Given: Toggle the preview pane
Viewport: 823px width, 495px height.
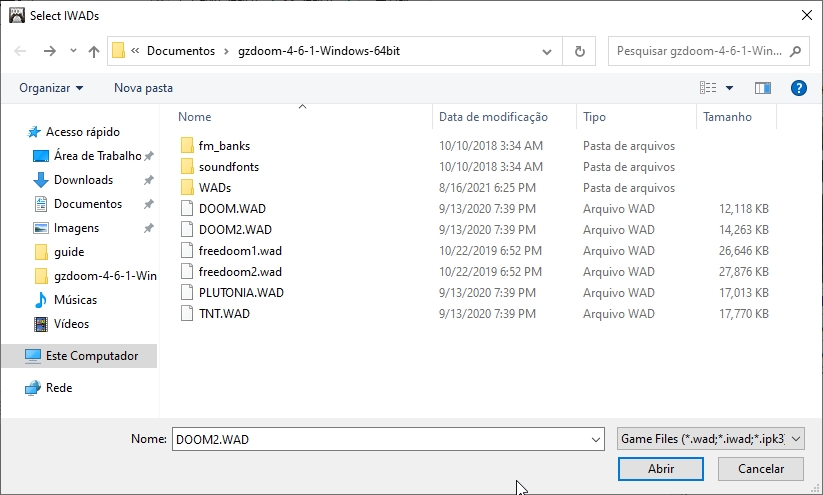Looking at the screenshot, I should [763, 88].
